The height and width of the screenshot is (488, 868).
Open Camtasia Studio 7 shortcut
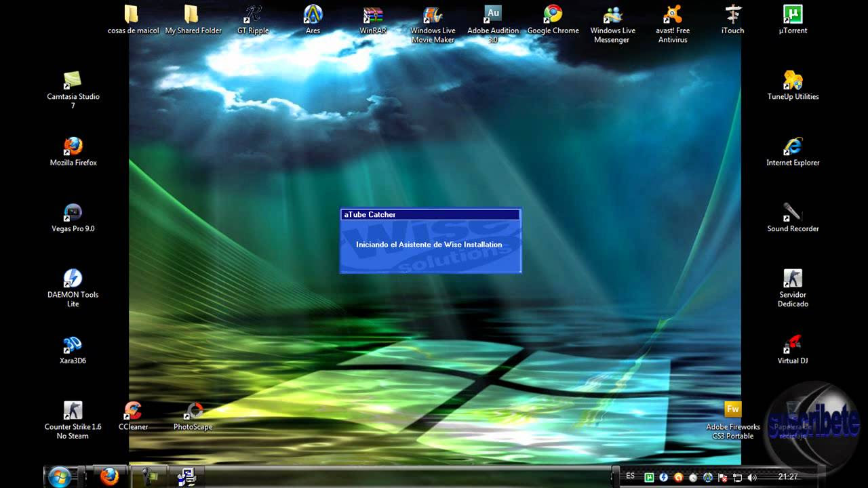pos(73,90)
